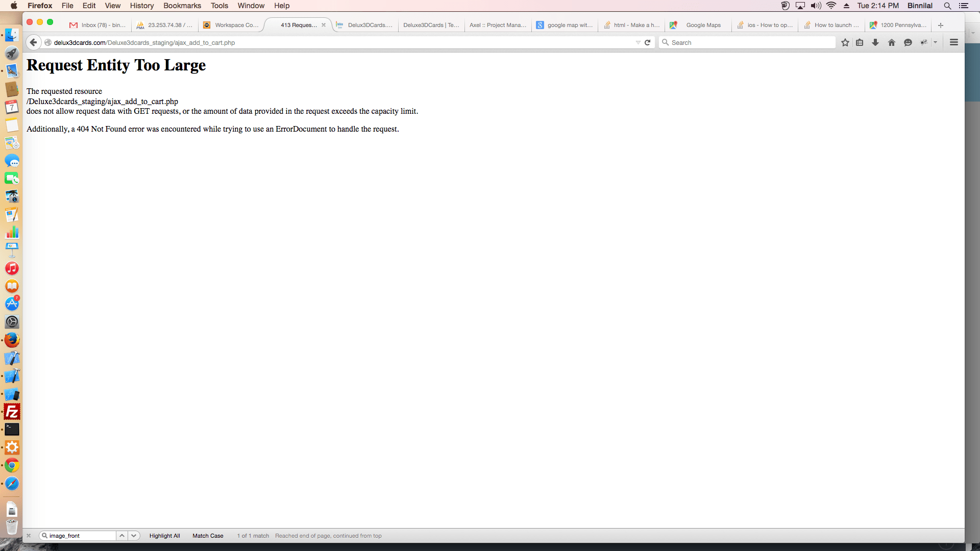
Task: Open a new tab with plus button
Action: [941, 25]
